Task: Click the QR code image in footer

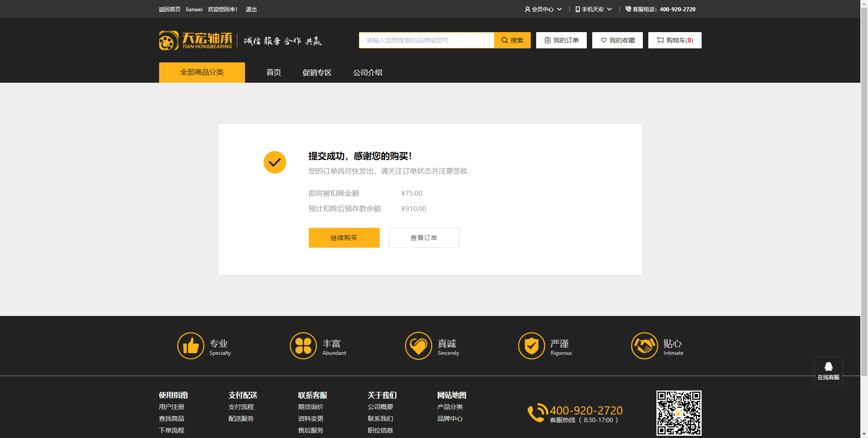Action: pyautogui.click(x=679, y=413)
